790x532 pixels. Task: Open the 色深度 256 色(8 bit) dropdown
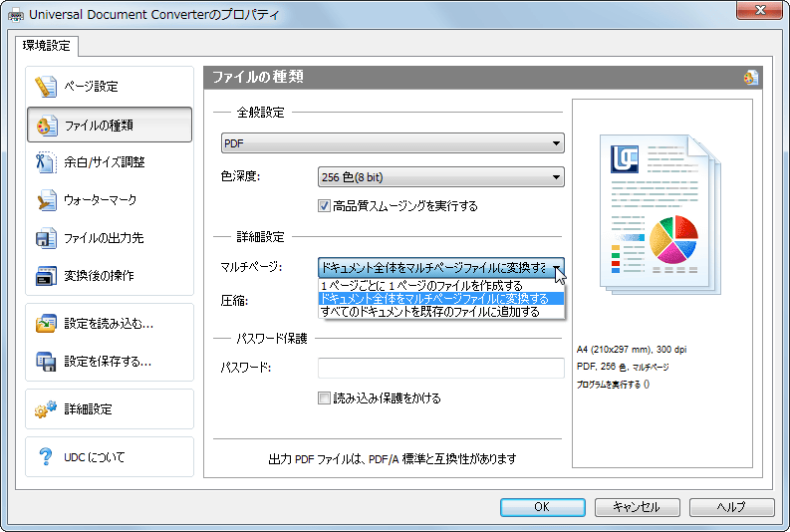(x=441, y=177)
